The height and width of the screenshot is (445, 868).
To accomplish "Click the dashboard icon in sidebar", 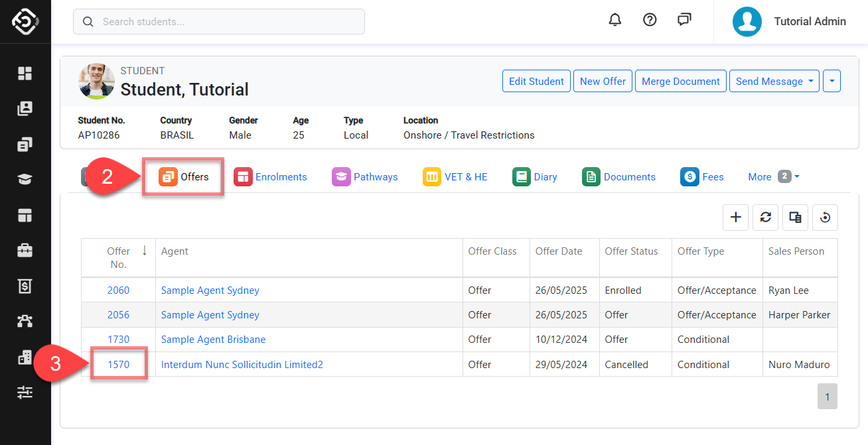I will pyautogui.click(x=25, y=74).
